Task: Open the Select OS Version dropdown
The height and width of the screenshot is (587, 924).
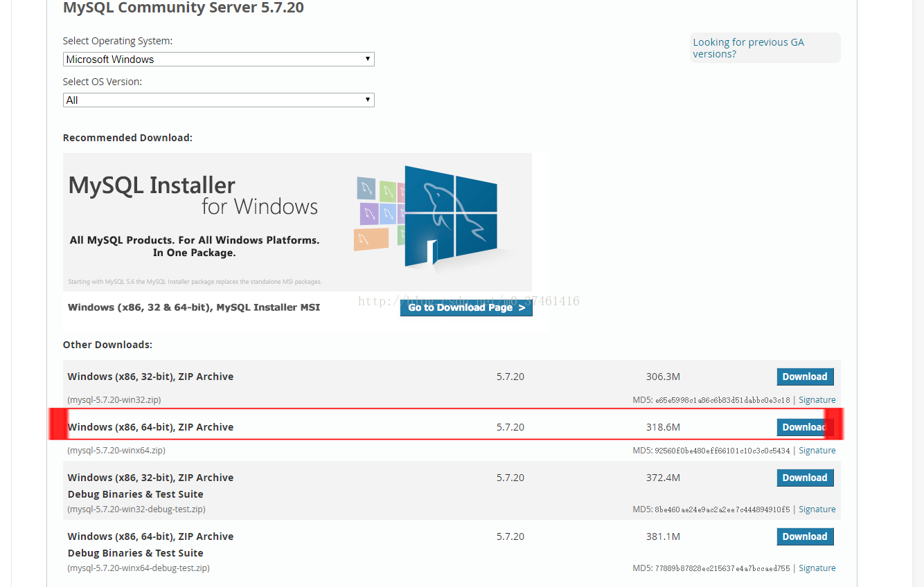Action: (x=218, y=100)
